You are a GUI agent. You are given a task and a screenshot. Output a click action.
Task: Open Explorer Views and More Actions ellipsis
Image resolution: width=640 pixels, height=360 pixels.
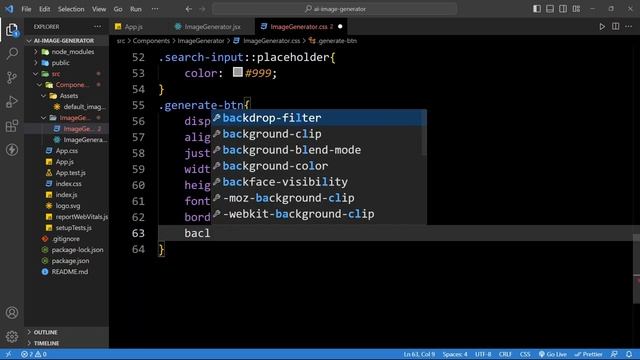[97, 27]
